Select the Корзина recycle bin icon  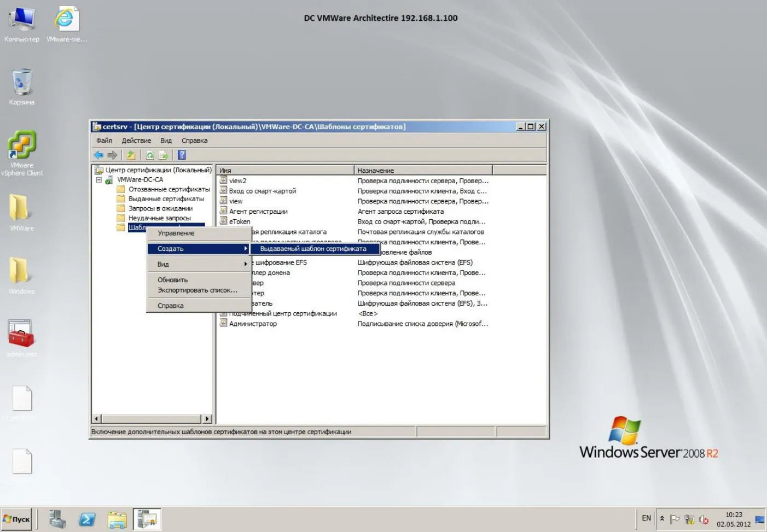tap(22, 87)
